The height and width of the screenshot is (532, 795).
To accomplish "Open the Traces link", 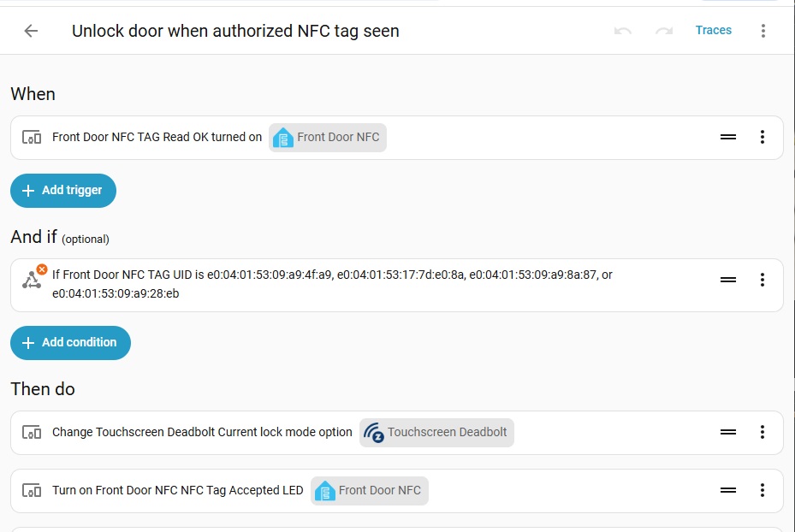I will tap(714, 31).
